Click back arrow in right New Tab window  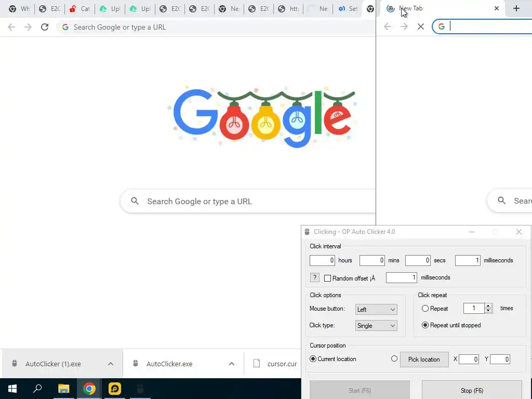388,26
